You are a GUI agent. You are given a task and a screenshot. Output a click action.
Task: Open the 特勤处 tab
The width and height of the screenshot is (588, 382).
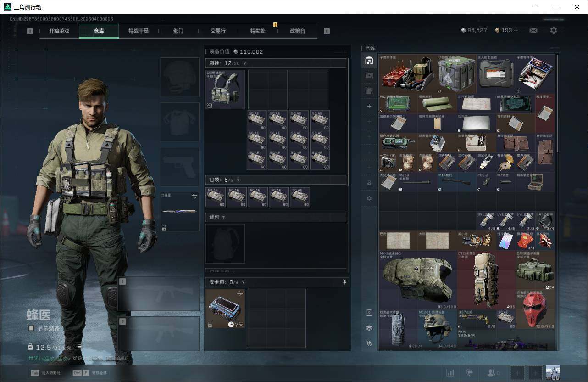(x=257, y=31)
